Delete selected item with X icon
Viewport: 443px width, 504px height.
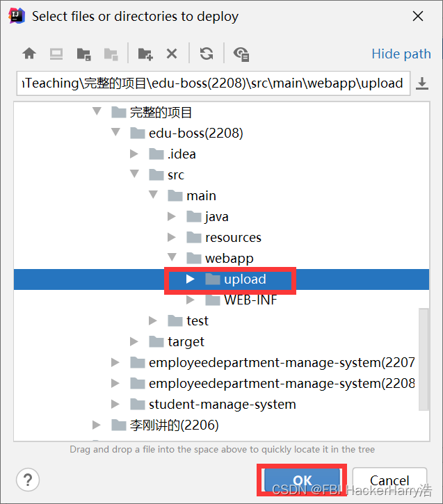(x=172, y=54)
